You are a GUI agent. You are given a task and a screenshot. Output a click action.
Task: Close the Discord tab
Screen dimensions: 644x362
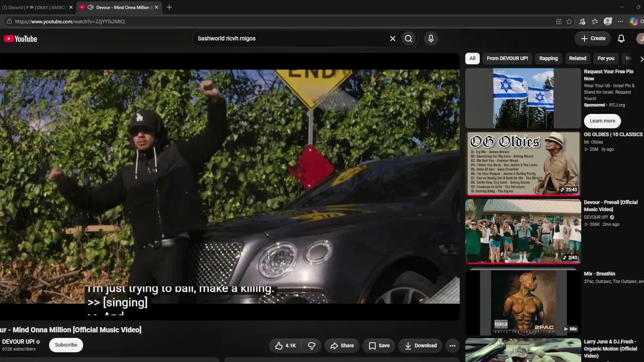pyautogui.click(x=70, y=8)
